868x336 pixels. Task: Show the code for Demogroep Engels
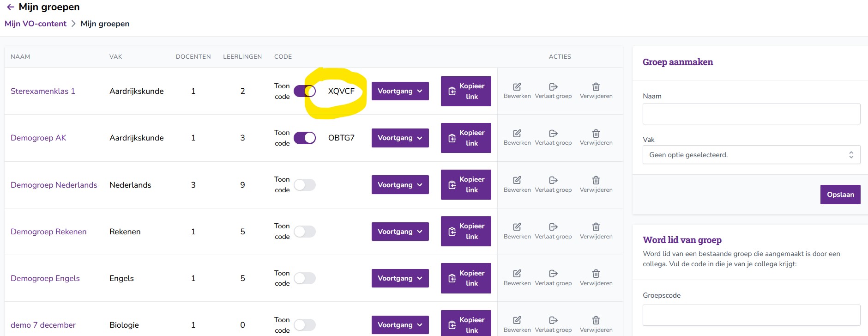coord(305,278)
